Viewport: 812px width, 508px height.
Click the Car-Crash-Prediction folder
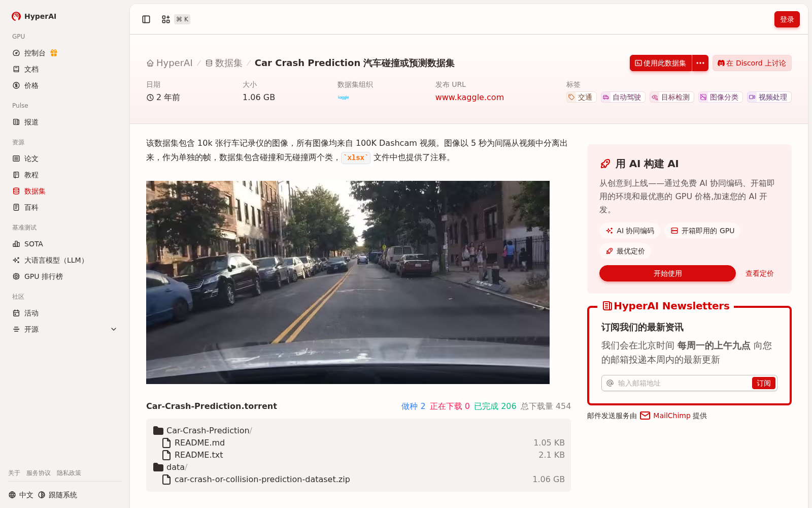[x=202, y=430]
